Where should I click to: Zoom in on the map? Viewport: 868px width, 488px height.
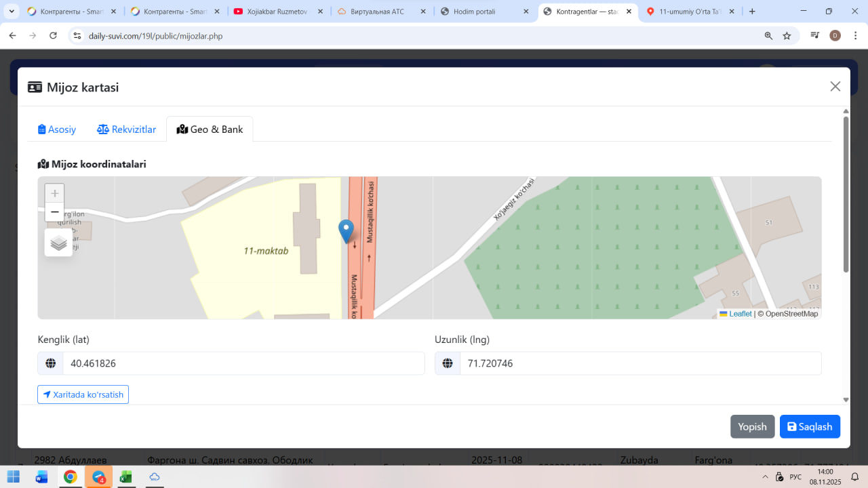pos(55,193)
